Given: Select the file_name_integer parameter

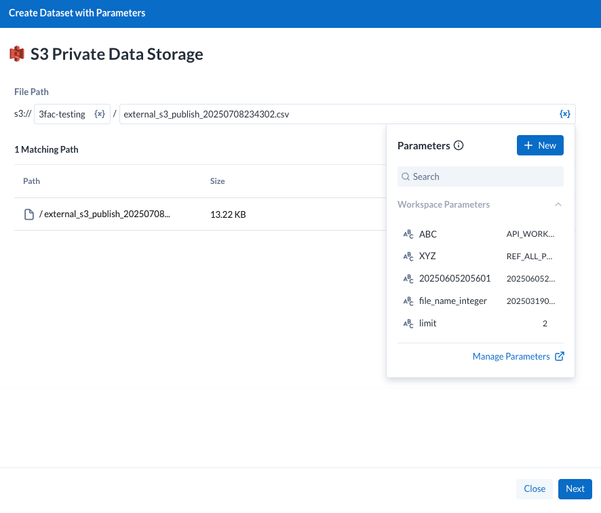Looking at the screenshot, I should click(x=480, y=301).
